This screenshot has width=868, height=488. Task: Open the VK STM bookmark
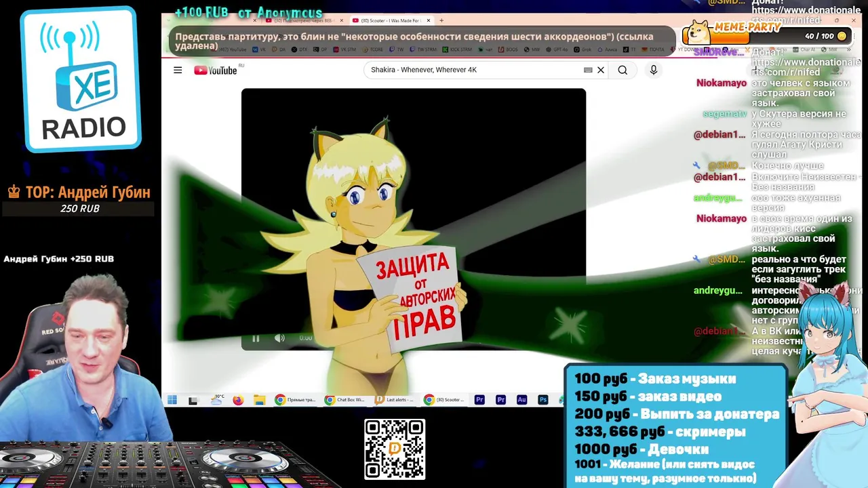344,49
